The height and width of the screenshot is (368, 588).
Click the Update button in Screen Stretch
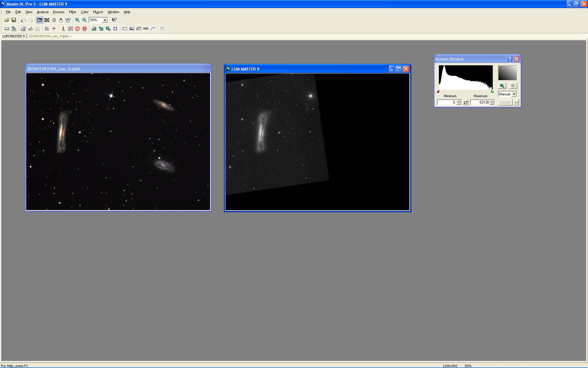505,102
